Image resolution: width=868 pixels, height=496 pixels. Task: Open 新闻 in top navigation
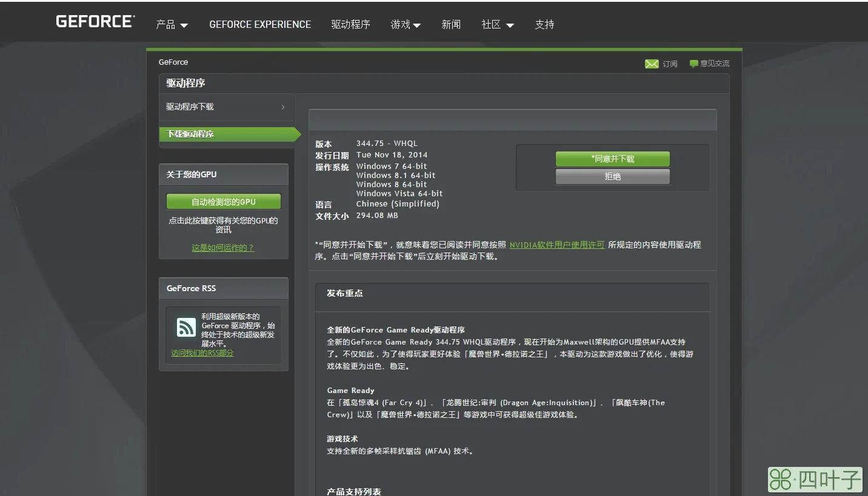click(451, 25)
